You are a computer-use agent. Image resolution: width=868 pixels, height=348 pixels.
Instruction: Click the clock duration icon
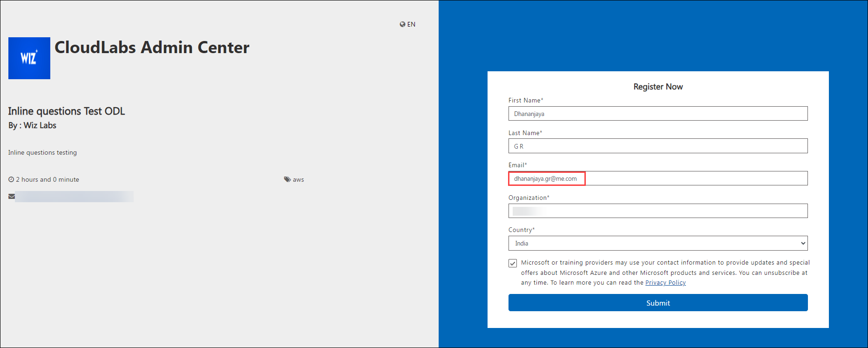11,179
